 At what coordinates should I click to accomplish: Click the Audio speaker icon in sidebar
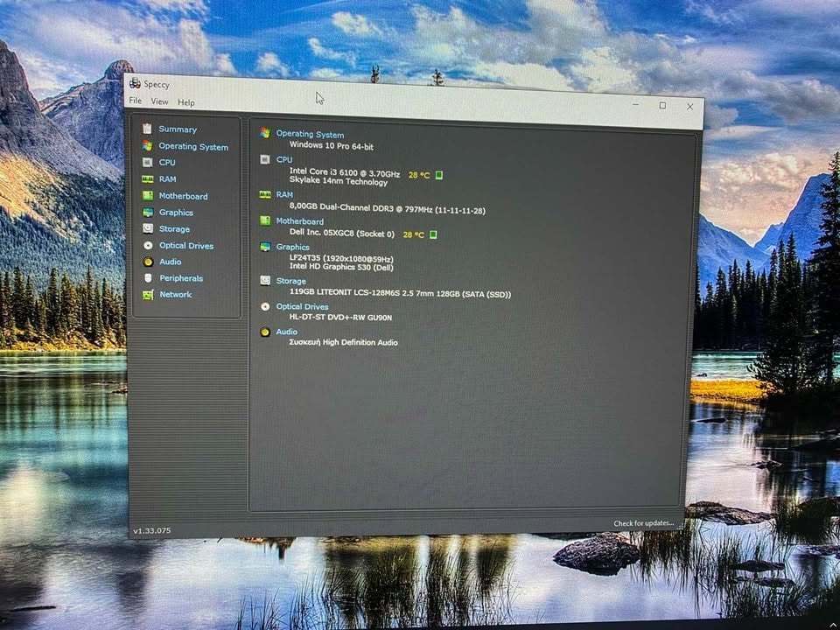tap(148, 262)
